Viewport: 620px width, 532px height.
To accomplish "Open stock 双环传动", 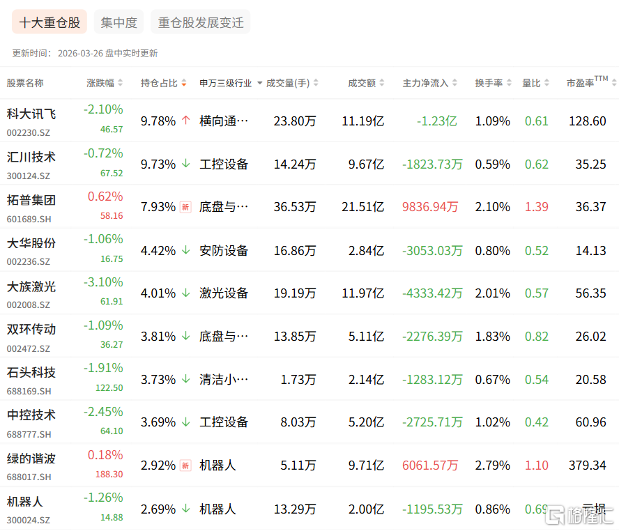I will coord(31,329).
